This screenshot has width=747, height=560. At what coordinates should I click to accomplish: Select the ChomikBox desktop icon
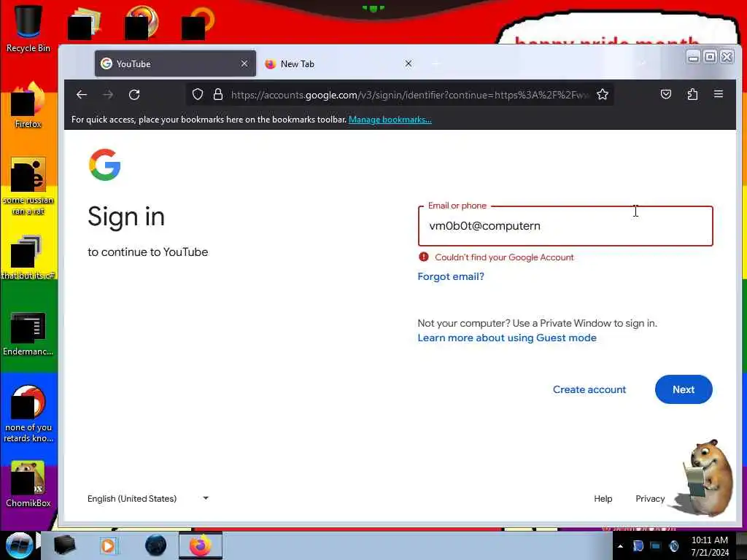28,484
